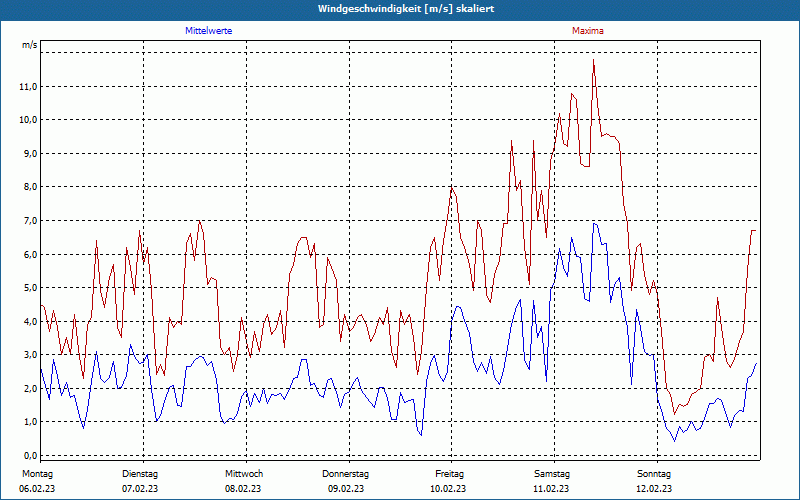Click the date 06.02.23
Image resolution: width=800 pixels, height=500 pixels.
pyautogui.click(x=37, y=489)
